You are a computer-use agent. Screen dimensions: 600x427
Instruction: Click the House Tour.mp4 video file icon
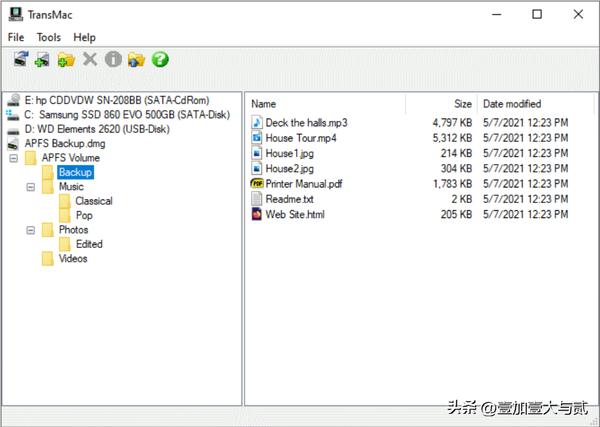[x=256, y=138]
